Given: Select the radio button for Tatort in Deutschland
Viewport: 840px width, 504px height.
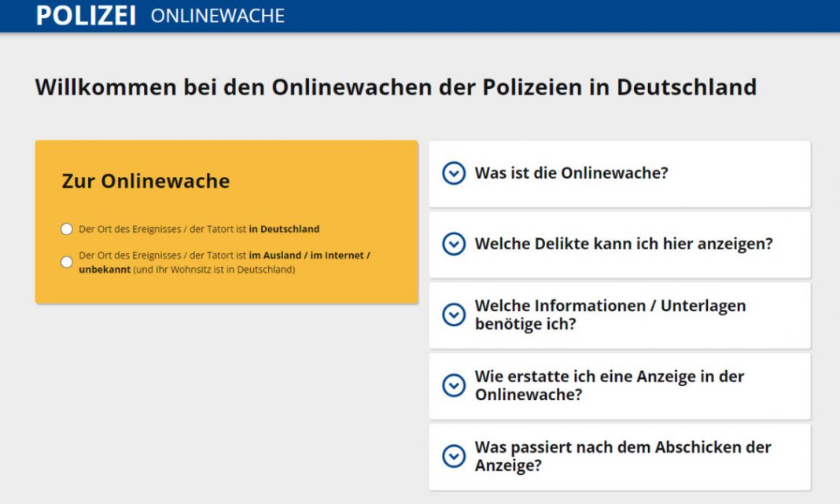Looking at the screenshot, I should coord(67,230).
